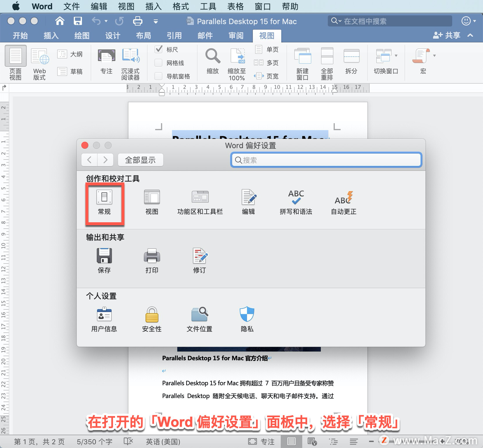This screenshot has width=483, height=448.
Task: Click the preferences 搜索 field
Action: (326, 160)
